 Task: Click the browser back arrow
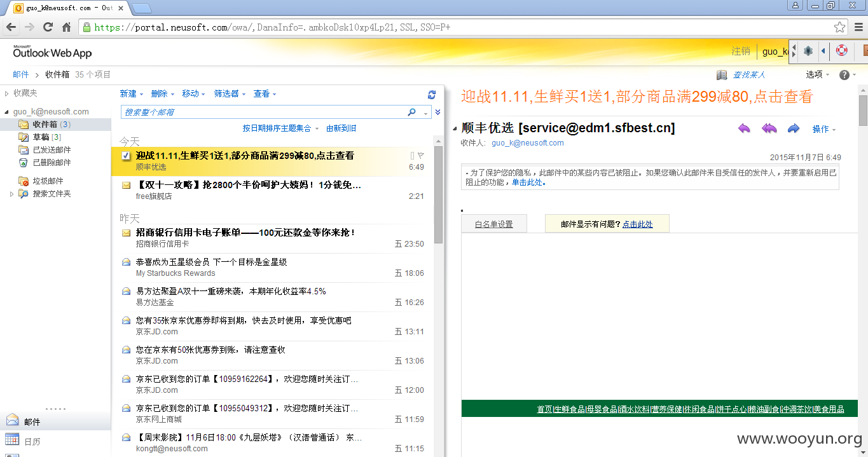click(11, 27)
